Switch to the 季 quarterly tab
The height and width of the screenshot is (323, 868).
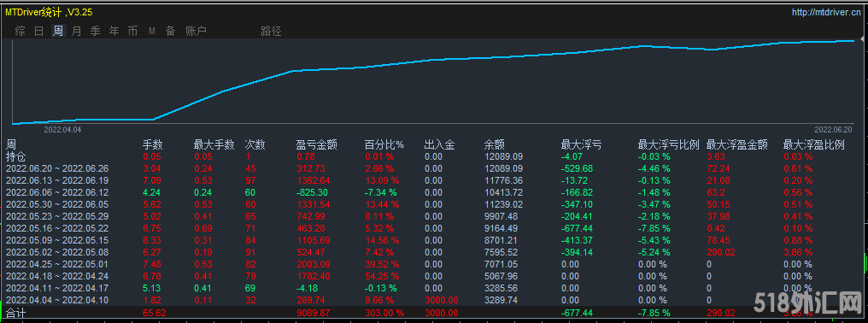95,31
